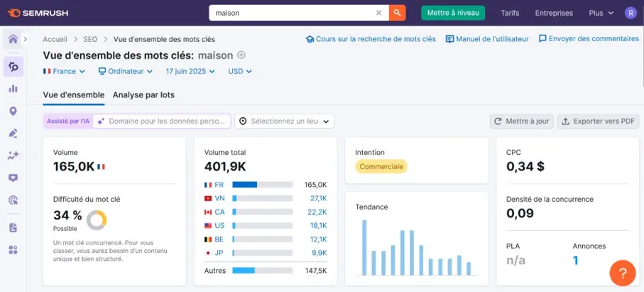The width and height of the screenshot is (644, 292).
Task: Open the Ordinateur device dropdown
Action: coord(126,71)
